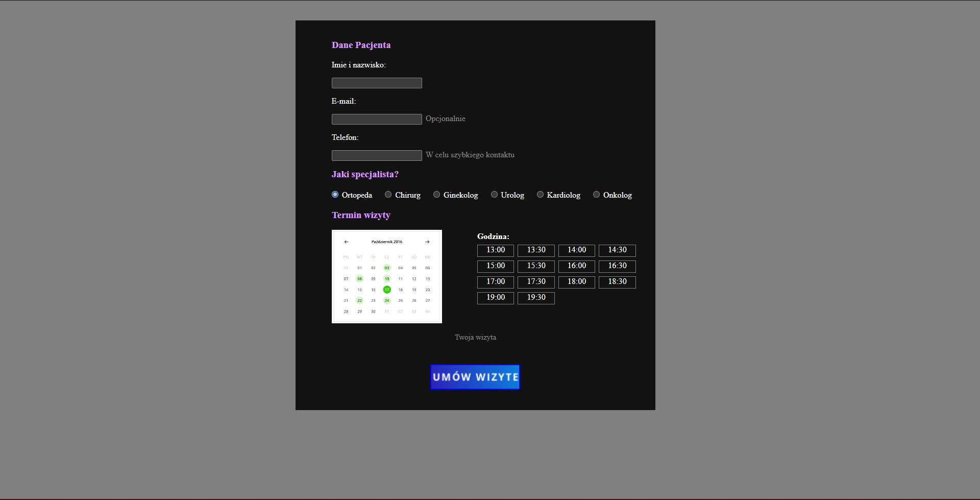Click the Twoja wizyta text
Viewport: 980px width, 500px height.
[475, 337]
